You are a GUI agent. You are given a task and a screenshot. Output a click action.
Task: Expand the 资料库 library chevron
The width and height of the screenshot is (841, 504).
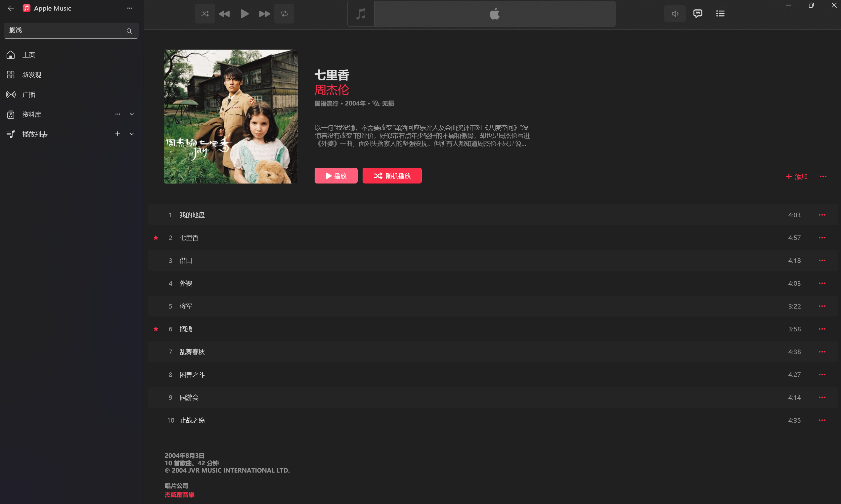131,114
